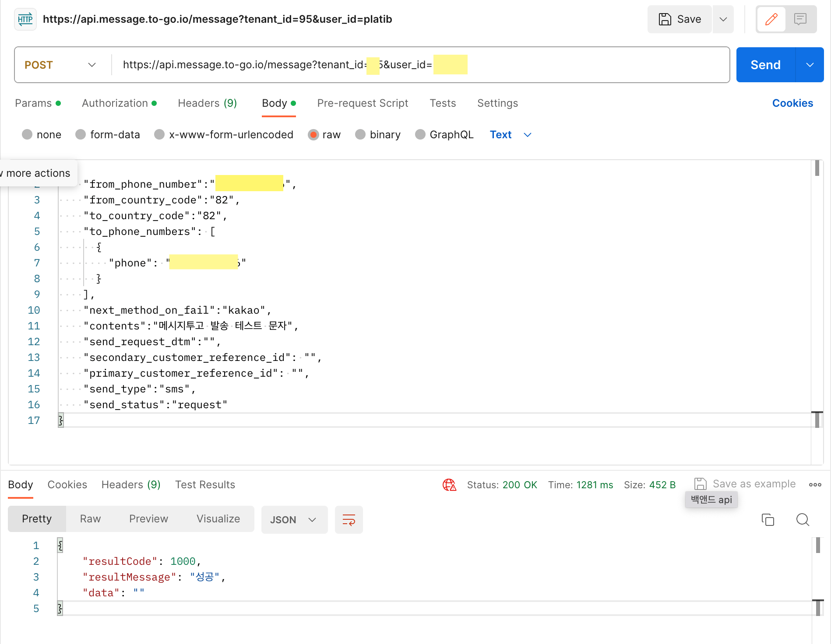
Task: Open the comments icon
Action: pos(800,19)
